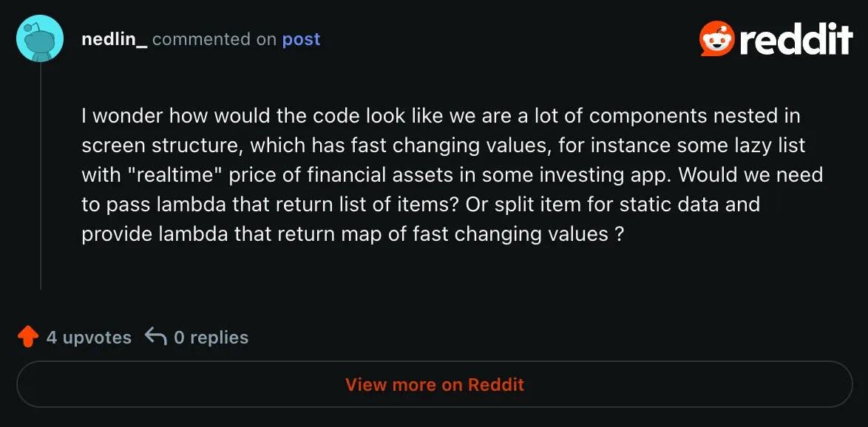Click the "reddit" wordmark text
Image resolution: width=868 pixels, height=427 pixels.
pos(796,40)
